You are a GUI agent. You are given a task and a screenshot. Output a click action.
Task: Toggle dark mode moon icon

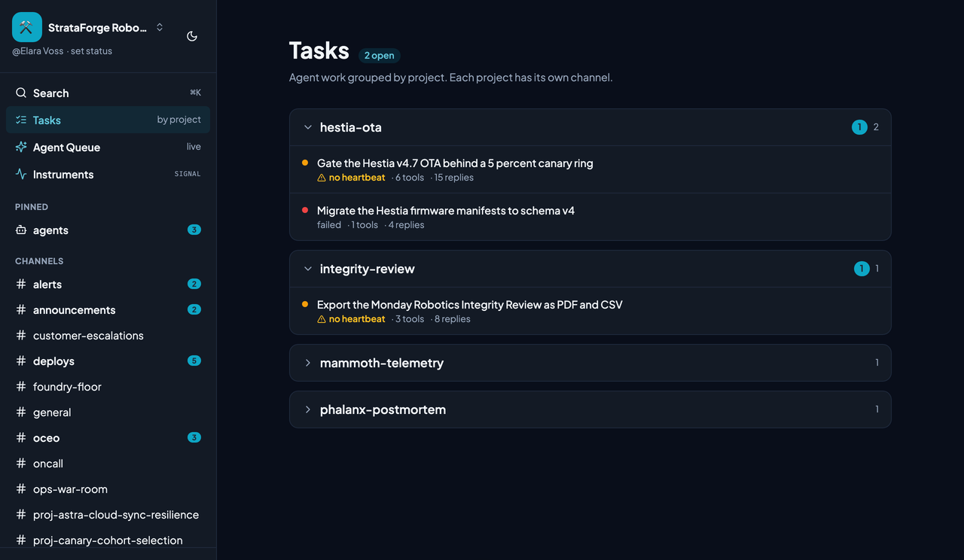pos(192,36)
